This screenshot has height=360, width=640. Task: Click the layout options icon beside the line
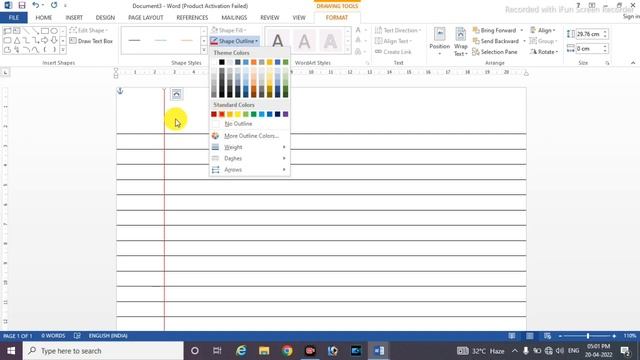[176, 94]
